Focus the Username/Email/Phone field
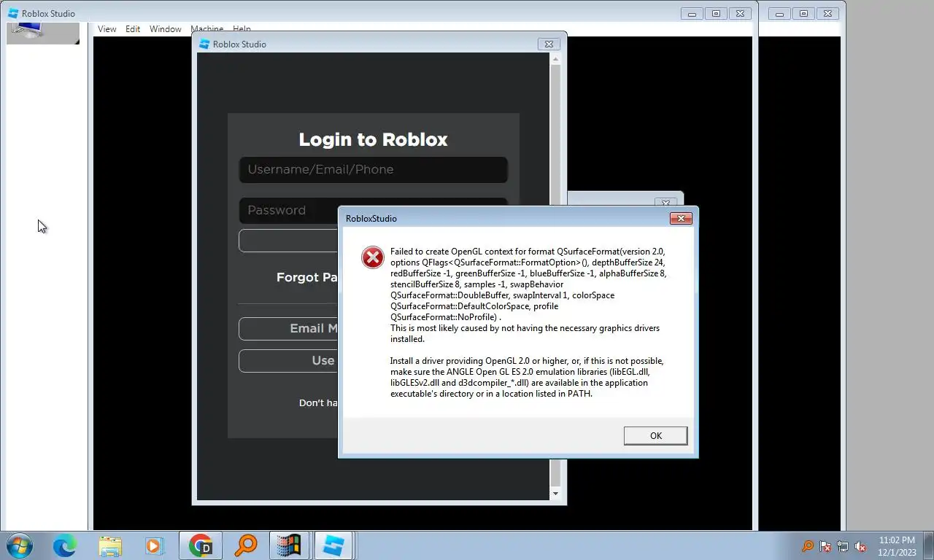 (373, 169)
